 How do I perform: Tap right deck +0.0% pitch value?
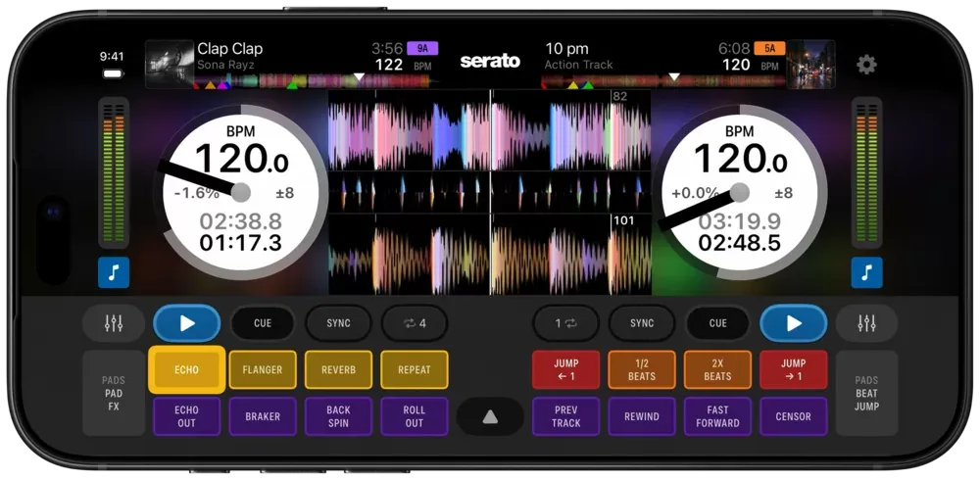pos(695,193)
